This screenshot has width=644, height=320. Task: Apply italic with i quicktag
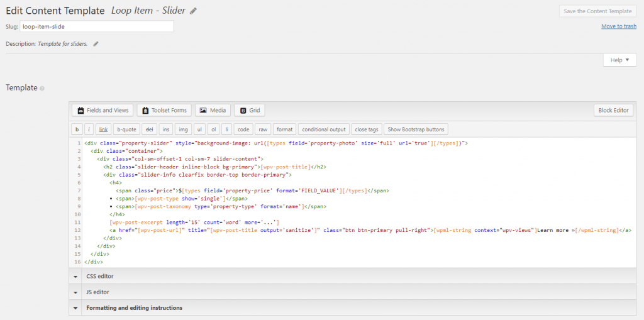click(89, 129)
